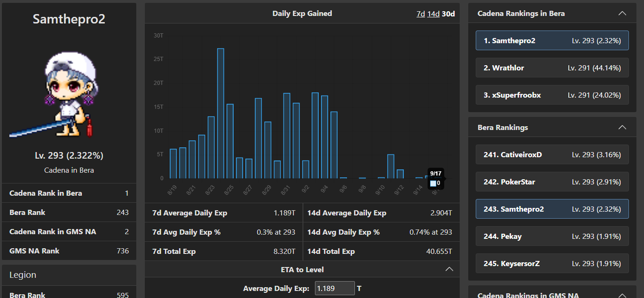The height and width of the screenshot is (298, 644).
Task: Collapse the Cadena Rankings in Bera panel
Action: pyautogui.click(x=622, y=13)
